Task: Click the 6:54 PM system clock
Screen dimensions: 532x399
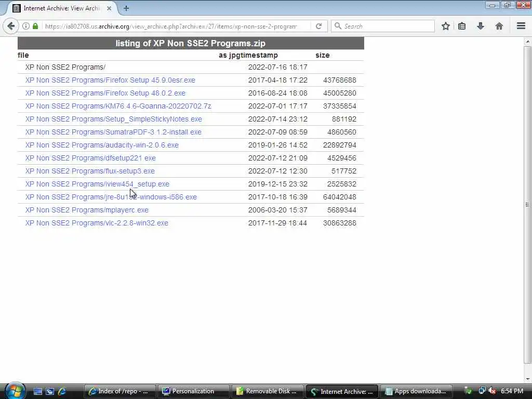Action: tap(512, 391)
